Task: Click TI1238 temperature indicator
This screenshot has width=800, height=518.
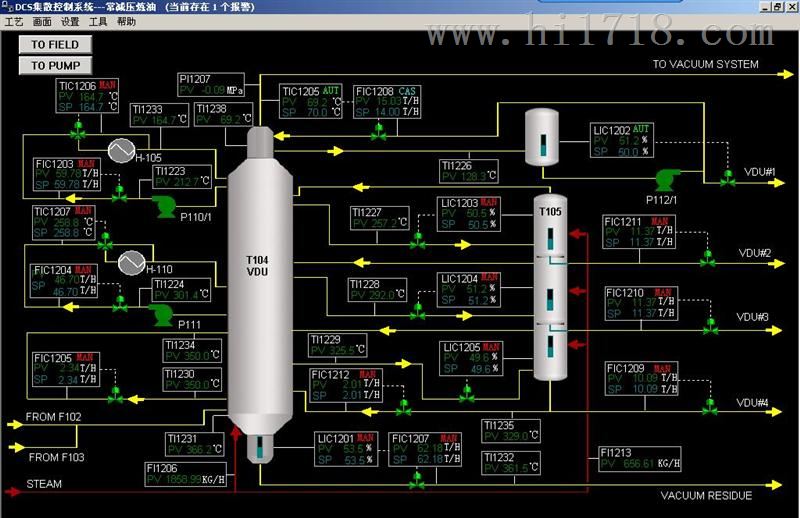Action: pyautogui.click(x=224, y=114)
